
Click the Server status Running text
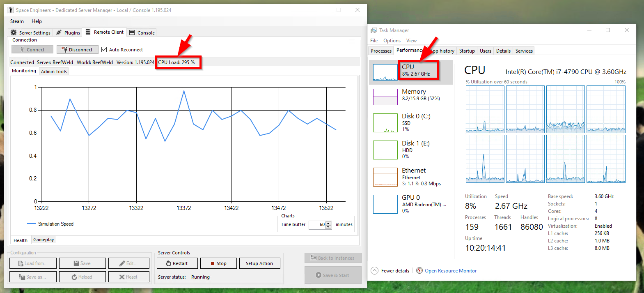(200, 277)
